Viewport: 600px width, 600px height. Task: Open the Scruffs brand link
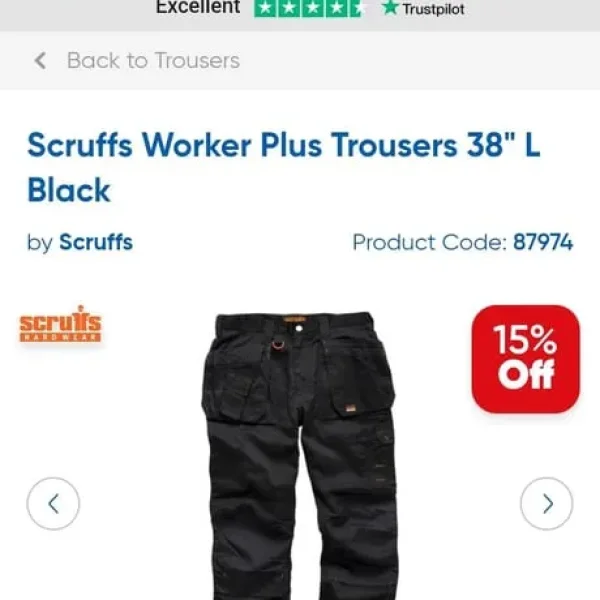pyautogui.click(x=96, y=242)
